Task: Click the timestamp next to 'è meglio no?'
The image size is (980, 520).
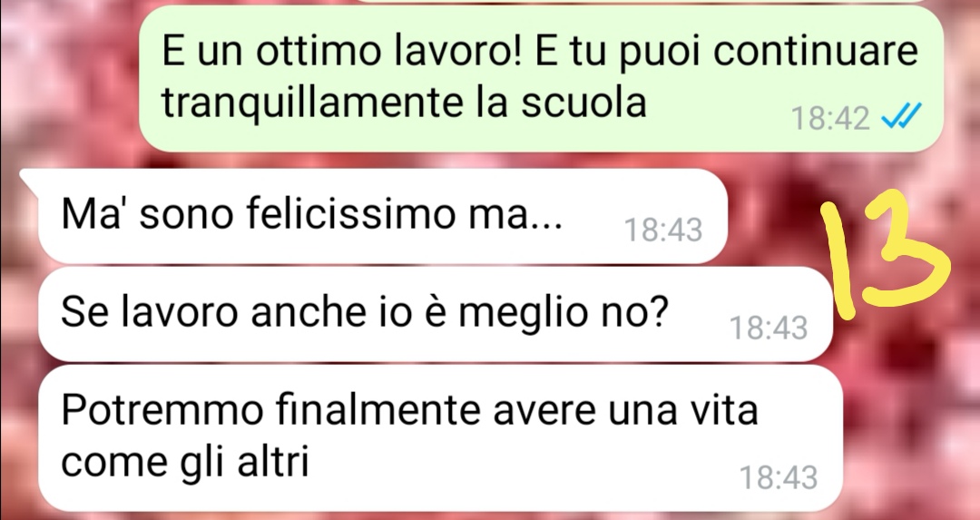Action: coord(769,328)
